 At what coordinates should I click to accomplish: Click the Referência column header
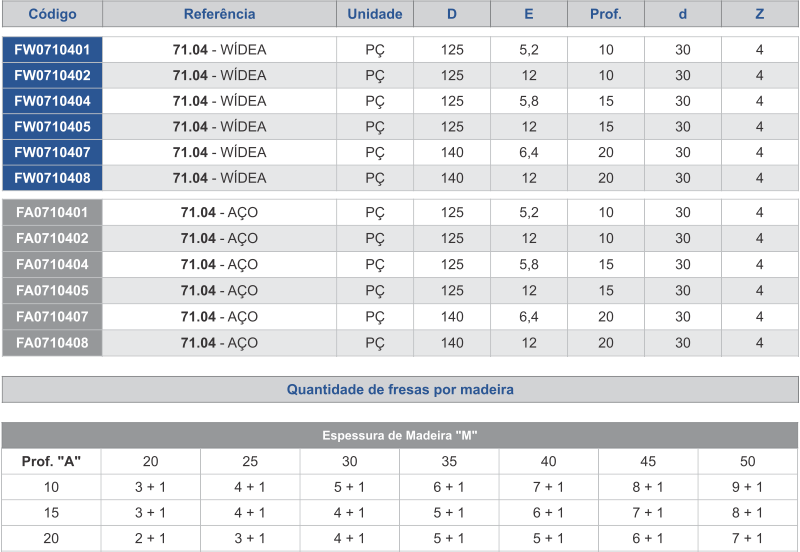coord(219,14)
